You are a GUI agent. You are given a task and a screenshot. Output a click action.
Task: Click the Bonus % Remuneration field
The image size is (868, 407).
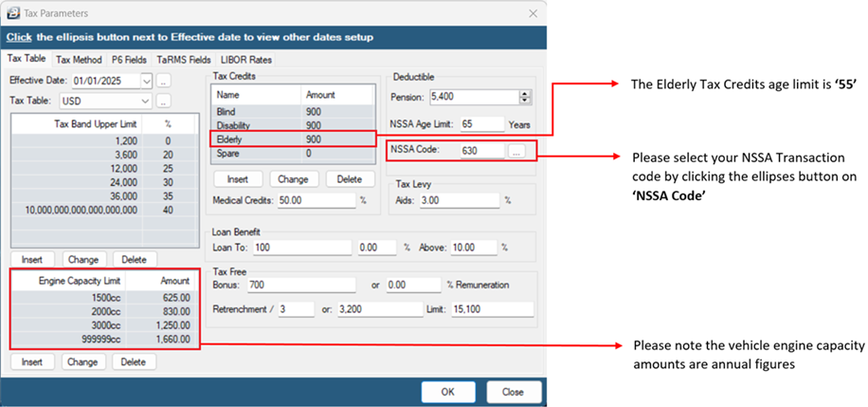coord(413,285)
